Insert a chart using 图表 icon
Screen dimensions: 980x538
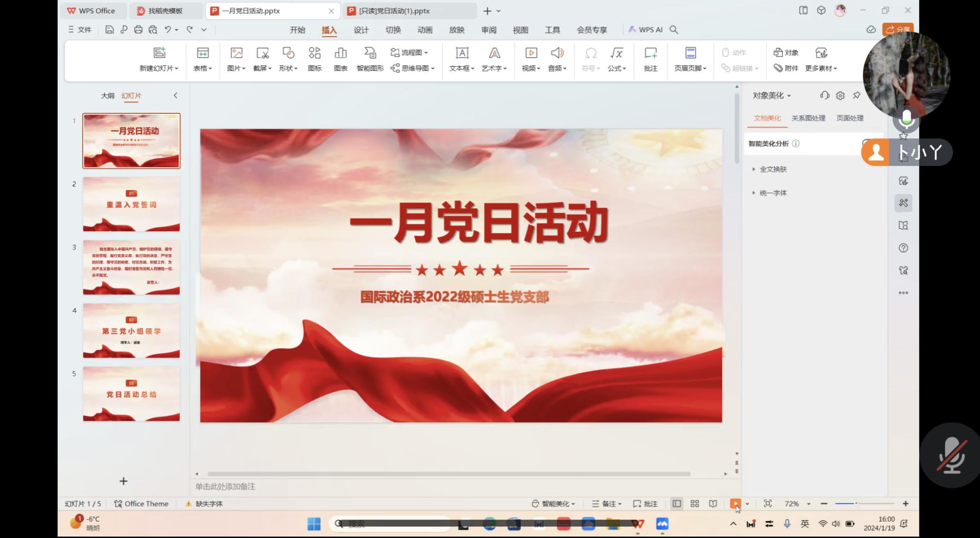point(340,53)
